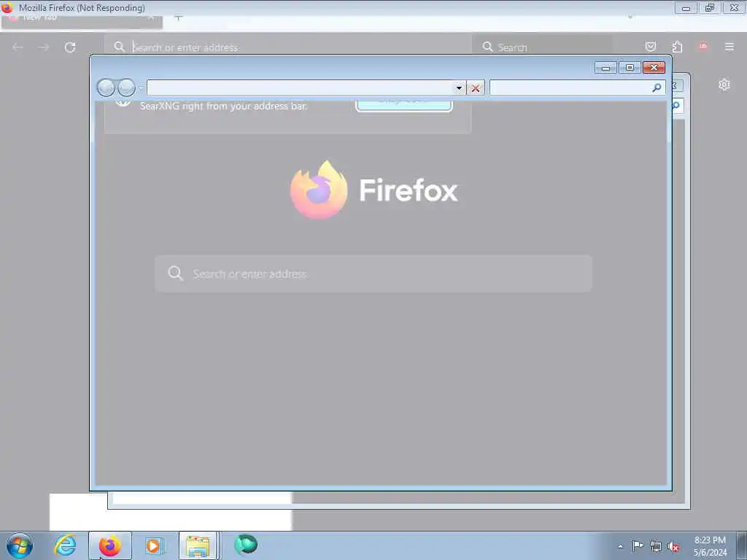Image resolution: width=747 pixels, height=560 pixels.
Task: Click the magnifier icon in front window search
Action: pos(657,87)
